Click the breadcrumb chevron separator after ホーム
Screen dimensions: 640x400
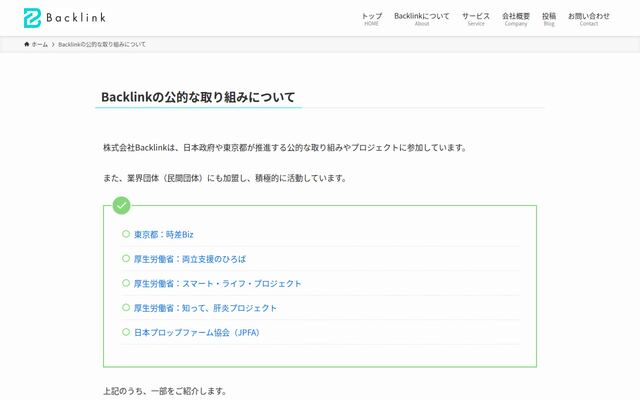pyautogui.click(x=53, y=44)
